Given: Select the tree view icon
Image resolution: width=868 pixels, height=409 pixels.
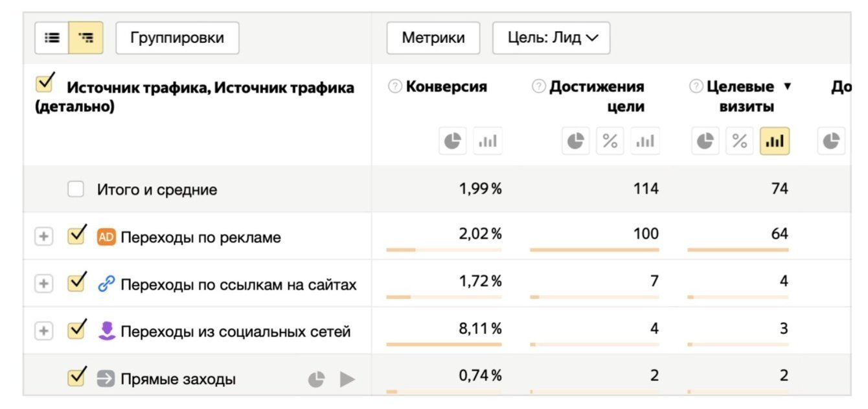Looking at the screenshot, I should pos(86,38).
